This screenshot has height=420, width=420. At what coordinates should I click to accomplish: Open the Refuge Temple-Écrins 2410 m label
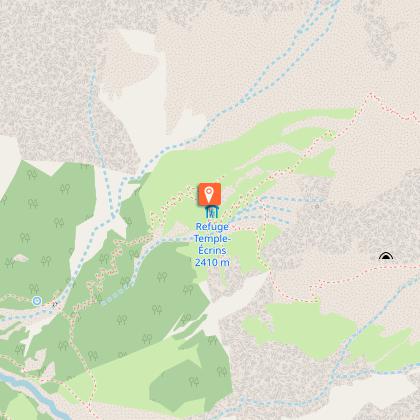(x=212, y=244)
